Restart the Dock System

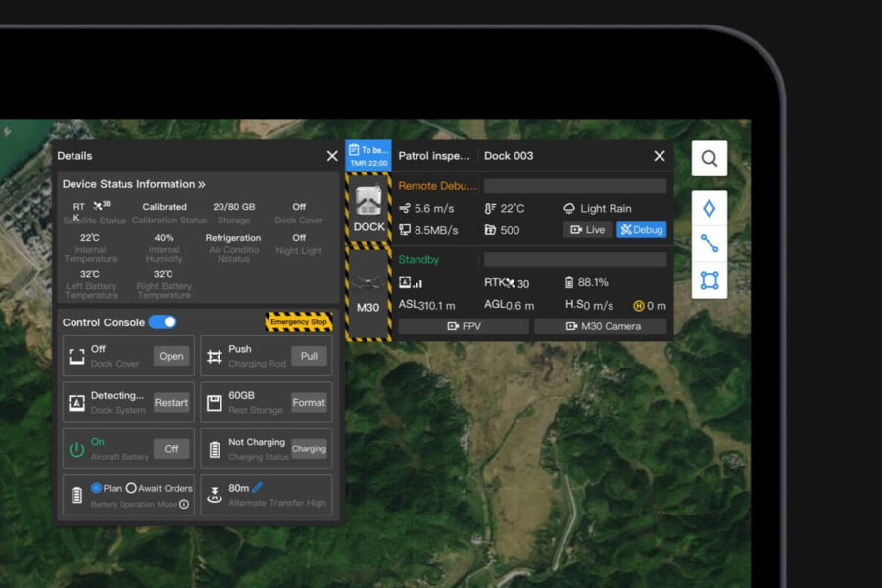(x=171, y=403)
